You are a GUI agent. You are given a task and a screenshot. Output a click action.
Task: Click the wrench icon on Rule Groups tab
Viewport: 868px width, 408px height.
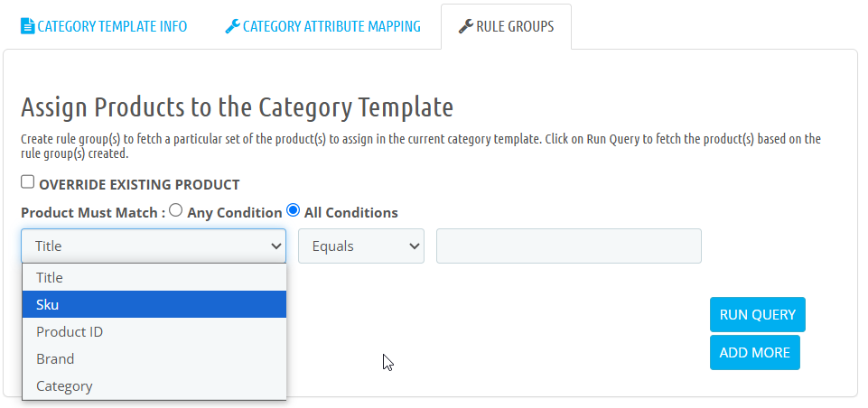(x=466, y=26)
